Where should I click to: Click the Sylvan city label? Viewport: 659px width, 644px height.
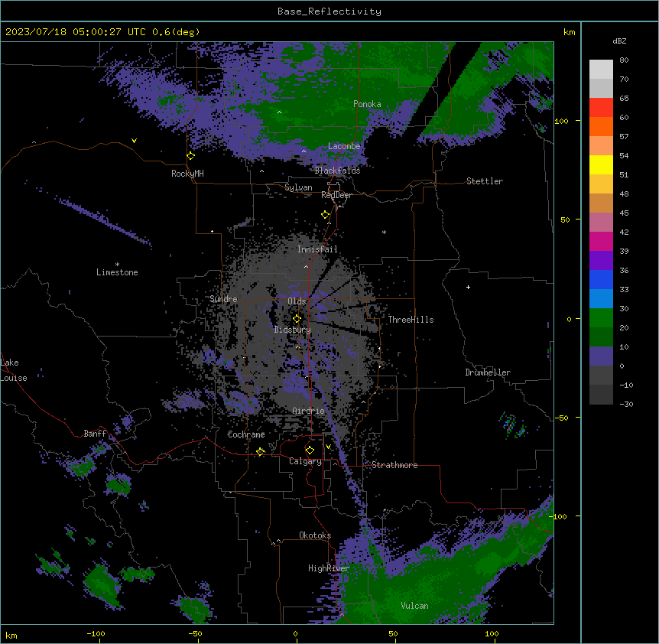[298, 187]
